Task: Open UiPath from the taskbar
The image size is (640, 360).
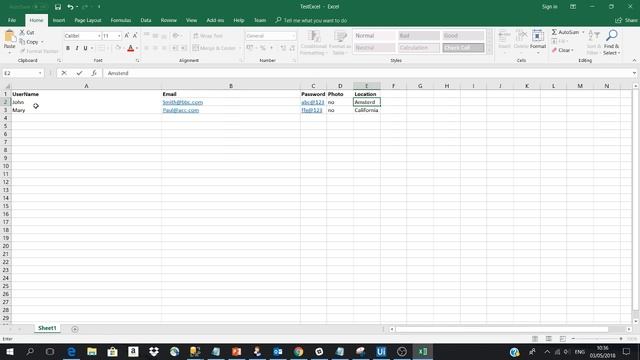Action: tap(381, 351)
